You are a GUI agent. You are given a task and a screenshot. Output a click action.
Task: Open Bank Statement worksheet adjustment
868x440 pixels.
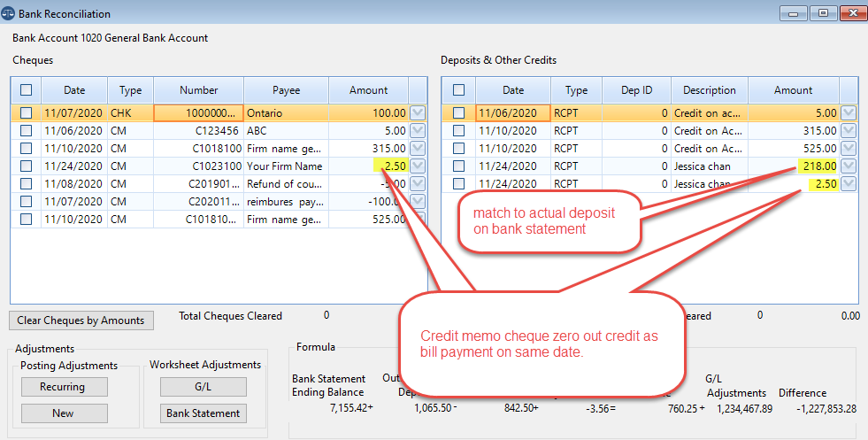204,413
